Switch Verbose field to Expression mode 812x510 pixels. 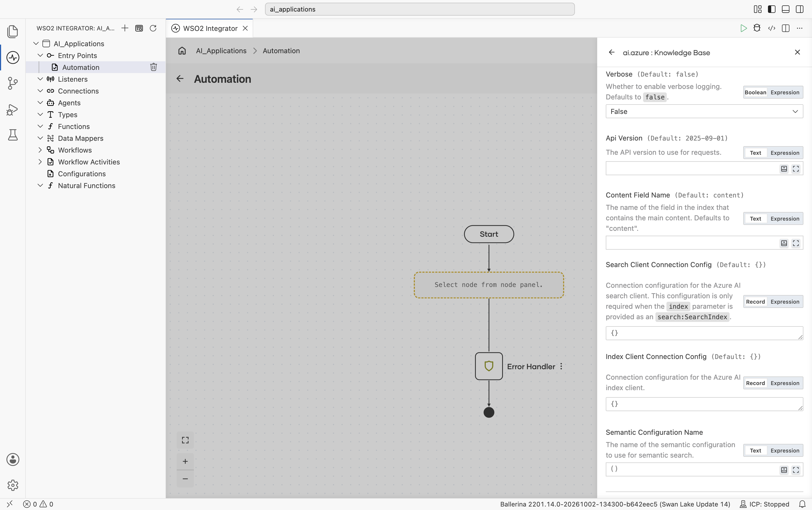785,92
